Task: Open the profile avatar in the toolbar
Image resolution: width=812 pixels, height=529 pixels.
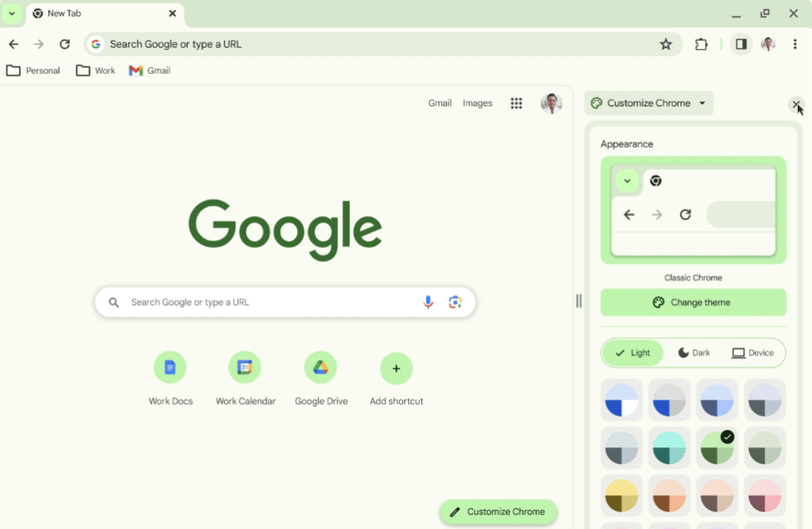Action: click(768, 44)
